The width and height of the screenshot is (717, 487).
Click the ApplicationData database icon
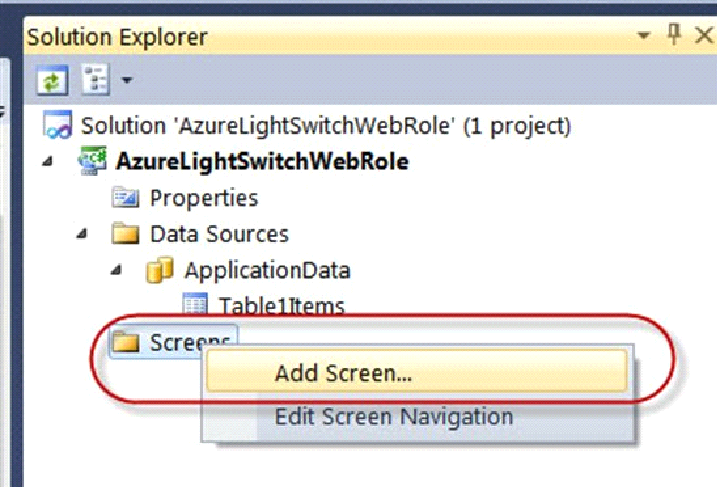[160, 271]
